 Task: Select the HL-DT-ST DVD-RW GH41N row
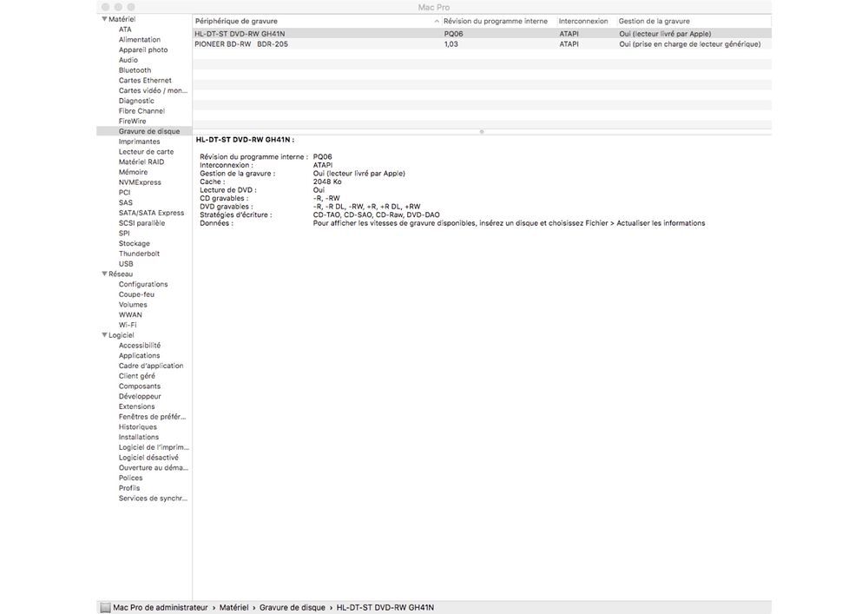[x=482, y=34]
